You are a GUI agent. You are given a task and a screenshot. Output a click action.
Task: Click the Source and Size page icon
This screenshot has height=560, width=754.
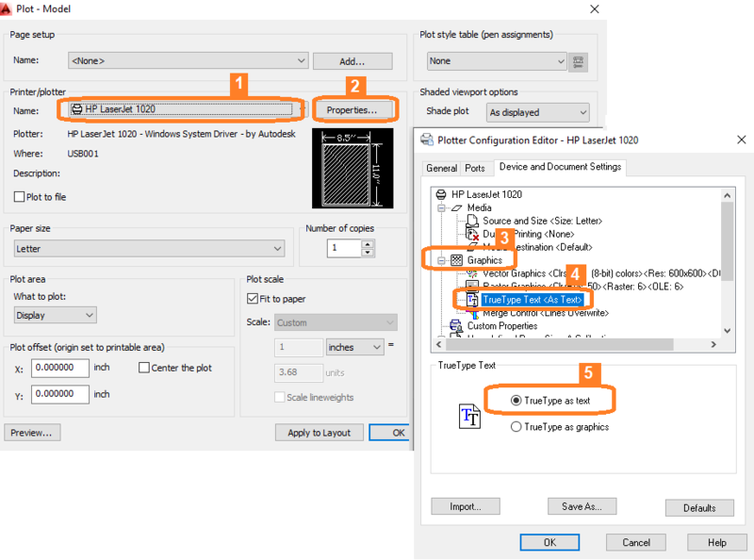pyautogui.click(x=473, y=221)
